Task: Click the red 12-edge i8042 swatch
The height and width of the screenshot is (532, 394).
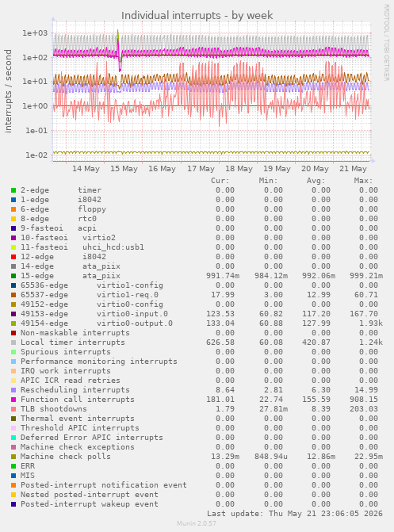Action: click(13, 257)
